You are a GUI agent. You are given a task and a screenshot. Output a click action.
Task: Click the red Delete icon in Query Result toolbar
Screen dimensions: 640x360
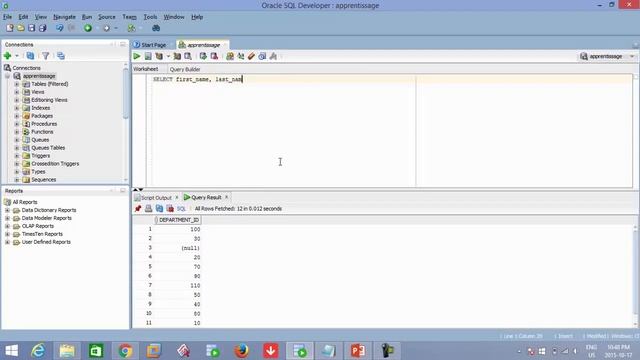(x=170, y=209)
